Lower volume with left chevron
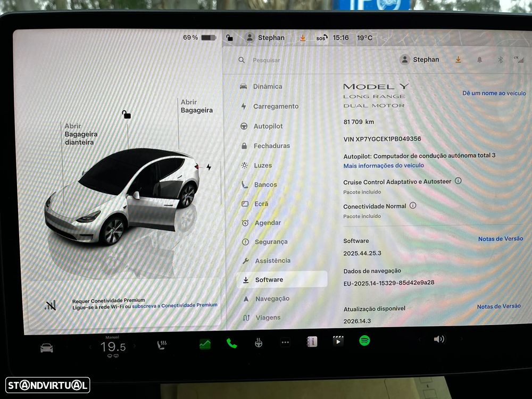Screen dimensions: 532x399 point(420,339)
